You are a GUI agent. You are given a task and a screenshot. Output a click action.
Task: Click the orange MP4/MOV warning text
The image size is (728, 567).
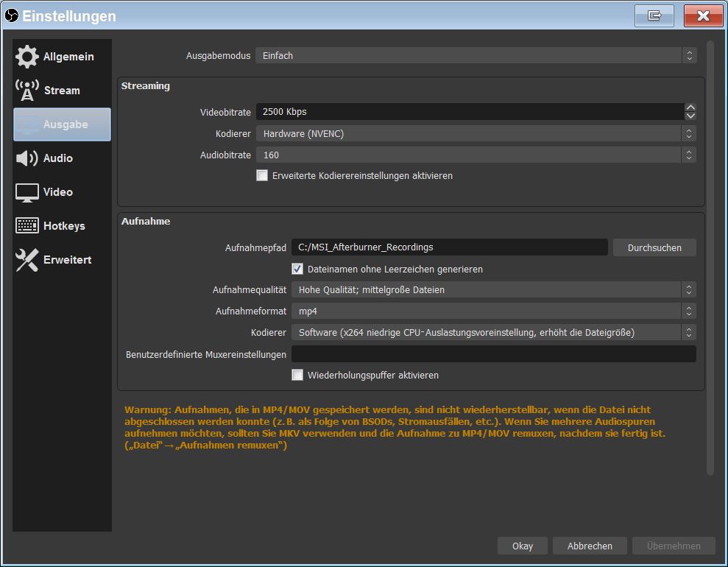[x=395, y=427]
